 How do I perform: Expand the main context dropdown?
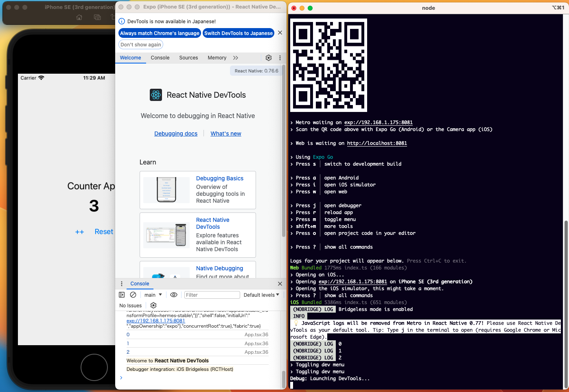153,295
